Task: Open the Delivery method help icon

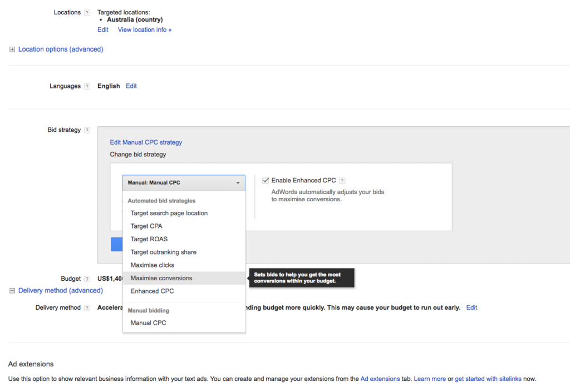Action: click(87, 307)
